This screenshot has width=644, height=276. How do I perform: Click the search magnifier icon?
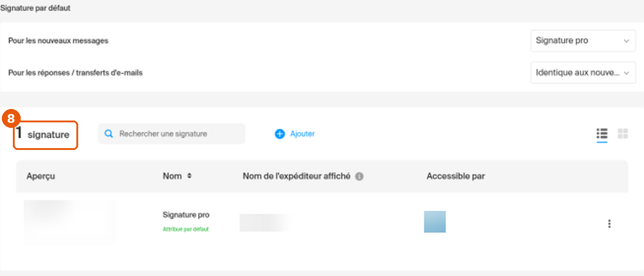pyautogui.click(x=109, y=134)
